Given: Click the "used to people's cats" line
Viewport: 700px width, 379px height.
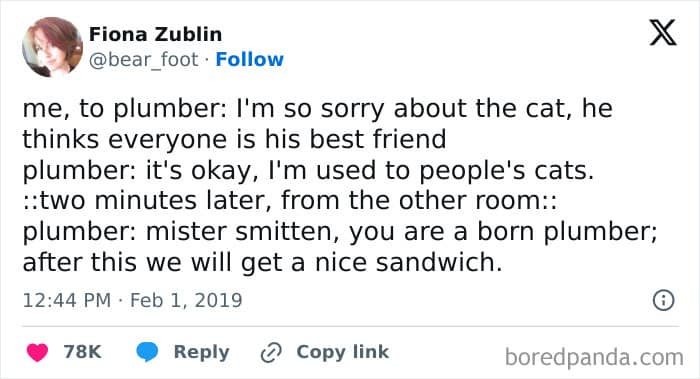Looking at the screenshot, I should [308, 171].
